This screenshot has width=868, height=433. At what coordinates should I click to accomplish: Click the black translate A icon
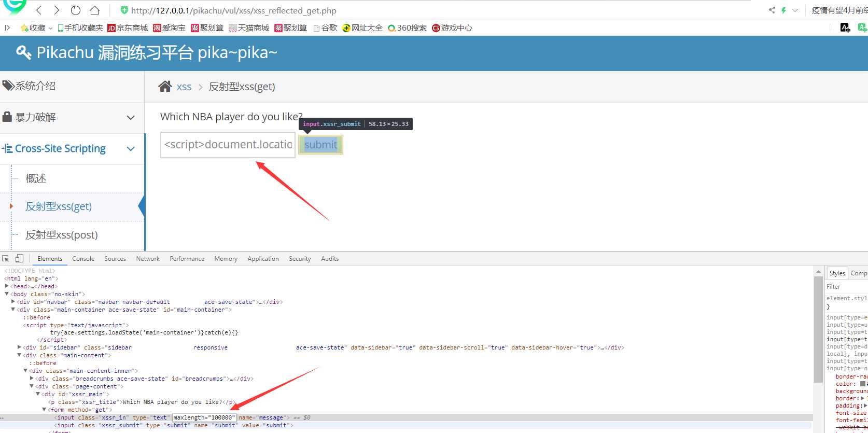[845, 27]
